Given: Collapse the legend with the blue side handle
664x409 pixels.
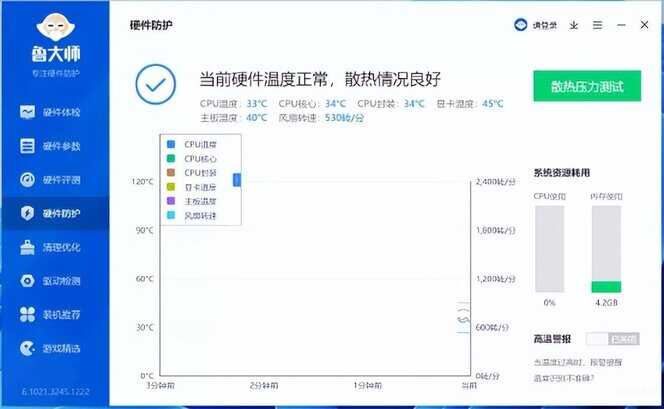Looking at the screenshot, I should pos(237,180).
